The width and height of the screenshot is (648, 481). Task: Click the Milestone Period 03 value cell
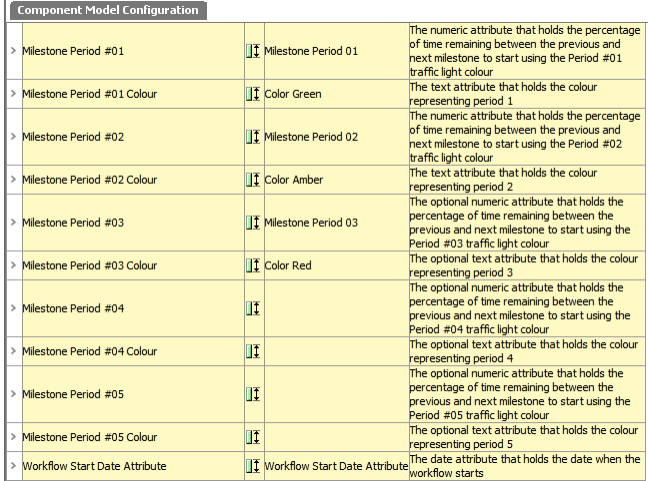(336, 222)
